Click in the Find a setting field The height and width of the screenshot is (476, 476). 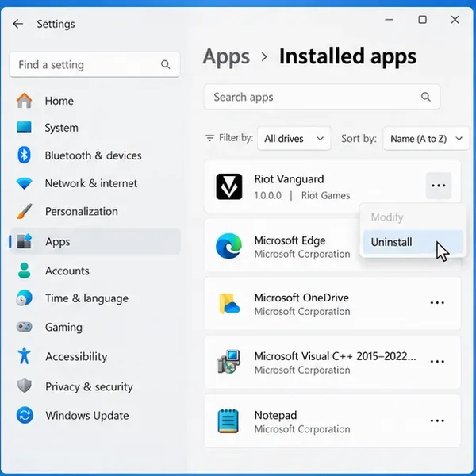[x=94, y=64]
